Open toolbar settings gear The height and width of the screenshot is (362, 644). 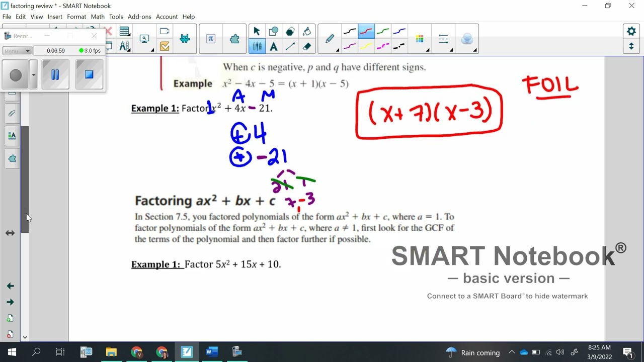[631, 31]
